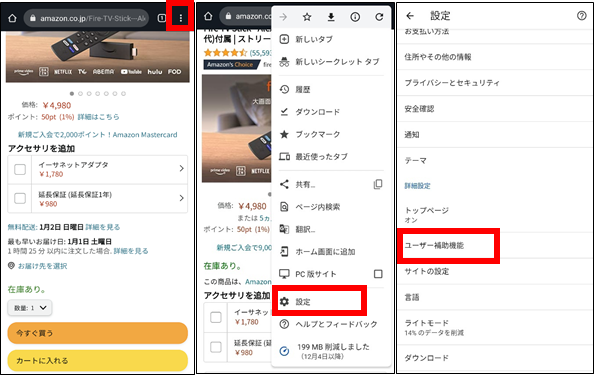Click the download page icon in menu
The height and width of the screenshot is (375, 594).
331,17
